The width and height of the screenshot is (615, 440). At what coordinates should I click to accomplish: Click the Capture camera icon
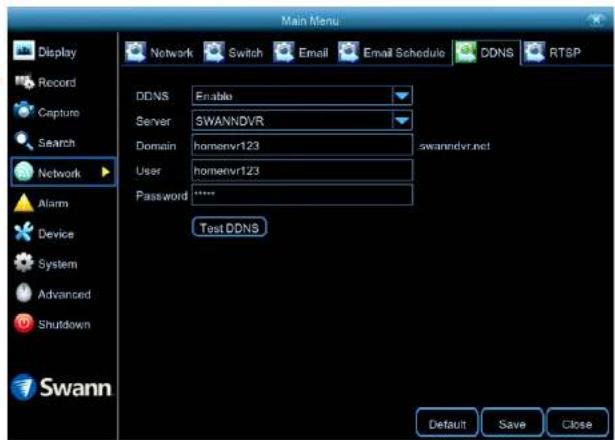tap(24, 111)
